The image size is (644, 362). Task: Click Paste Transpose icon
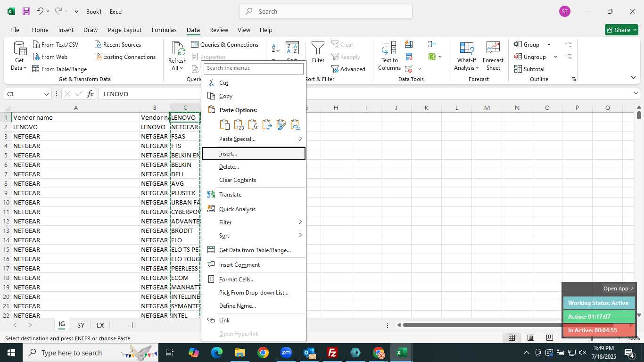click(267, 124)
